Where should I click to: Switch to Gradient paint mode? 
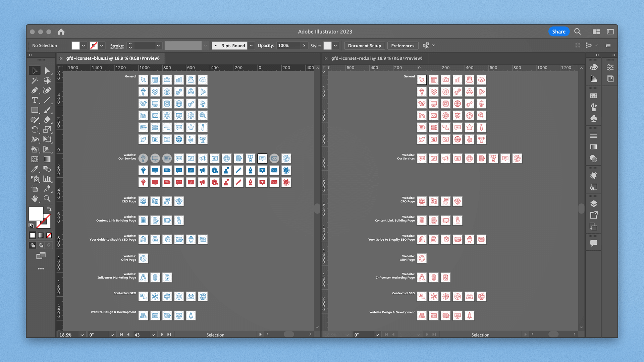click(x=41, y=235)
